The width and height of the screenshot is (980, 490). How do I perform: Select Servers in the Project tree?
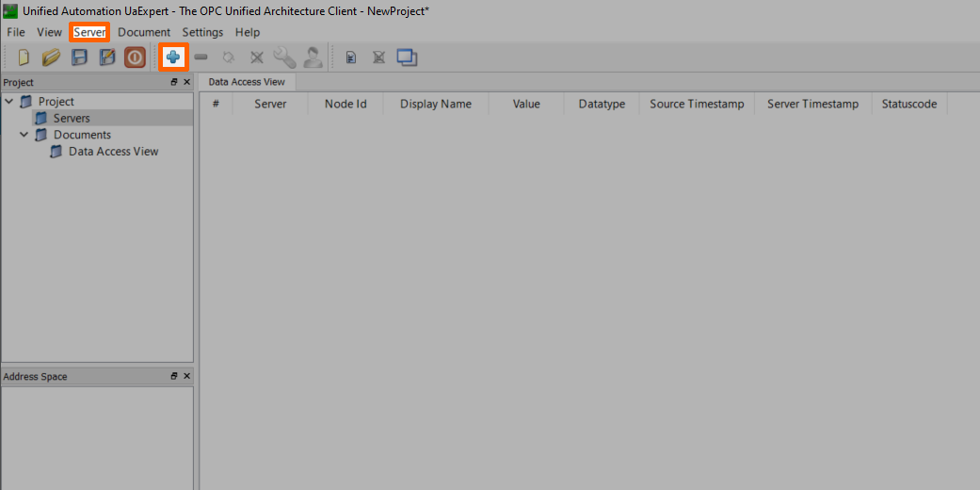click(72, 118)
